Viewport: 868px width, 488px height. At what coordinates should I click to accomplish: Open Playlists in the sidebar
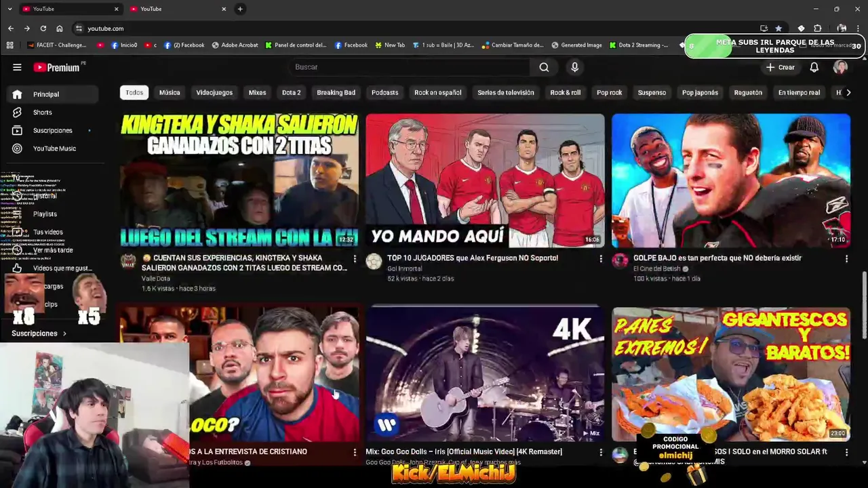(x=45, y=214)
